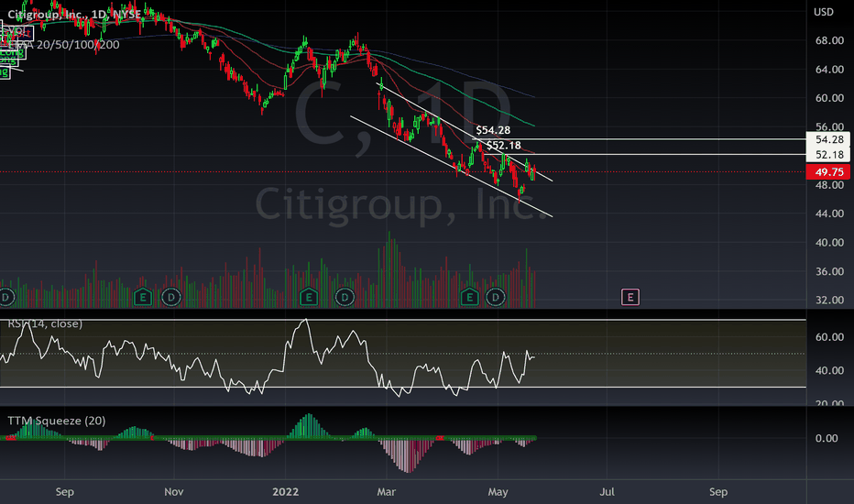Click the 32.00 price axis label
Screen dimensions: 854x504
point(829,301)
